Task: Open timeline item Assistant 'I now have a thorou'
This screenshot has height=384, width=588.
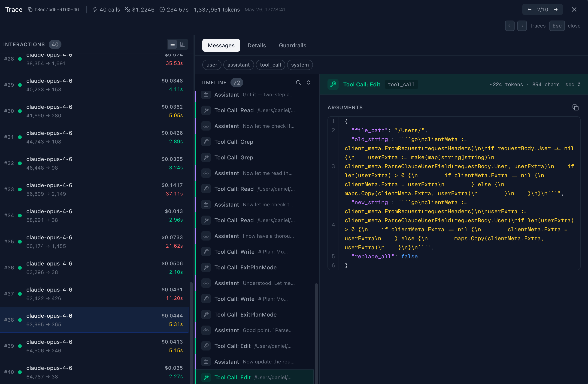Action: [255, 236]
